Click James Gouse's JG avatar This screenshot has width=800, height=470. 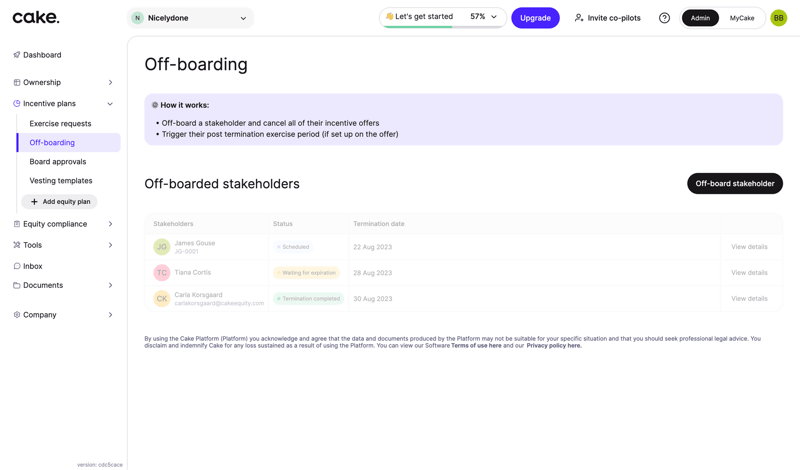(x=161, y=247)
